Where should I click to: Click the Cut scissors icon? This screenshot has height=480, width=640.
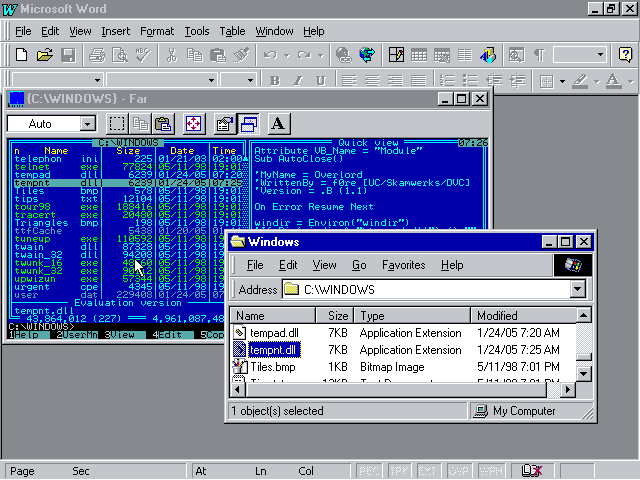point(171,54)
